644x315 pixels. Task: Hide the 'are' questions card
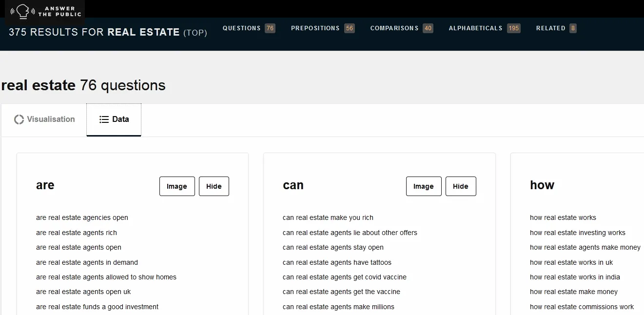(214, 186)
